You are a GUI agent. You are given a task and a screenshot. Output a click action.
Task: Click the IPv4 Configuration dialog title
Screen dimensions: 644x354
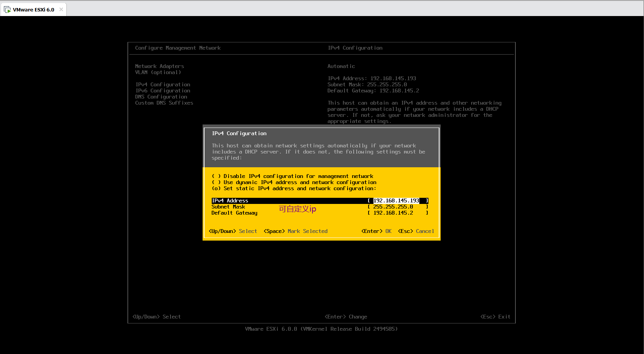point(239,134)
